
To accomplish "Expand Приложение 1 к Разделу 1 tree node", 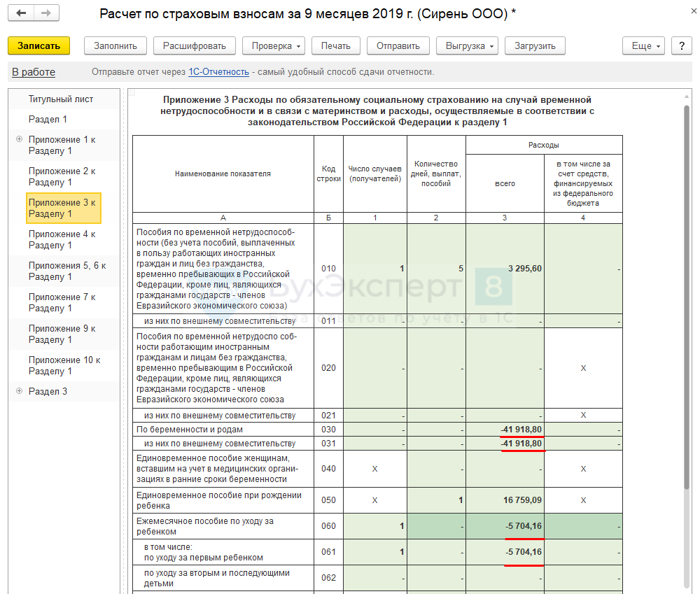I will coord(19,139).
